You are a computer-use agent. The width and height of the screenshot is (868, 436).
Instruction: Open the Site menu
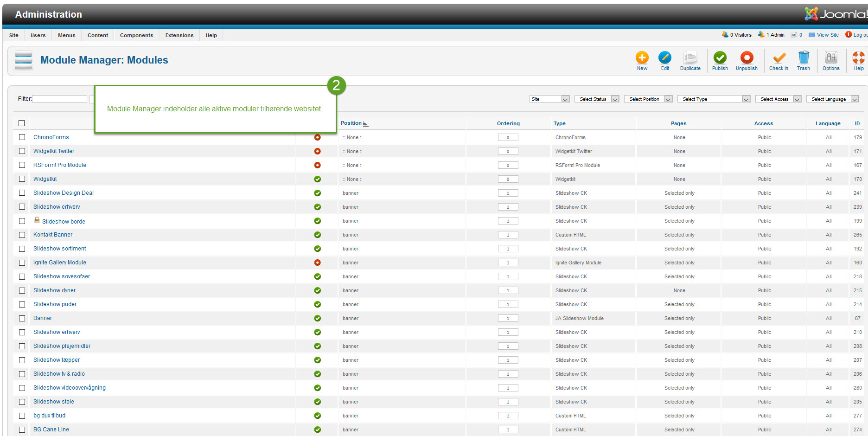[x=14, y=35]
